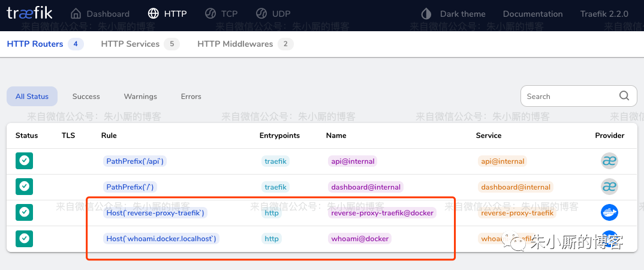Click traefik entrypoint in api@internal row
Image resolution: width=644 pixels, height=270 pixels.
(x=275, y=161)
